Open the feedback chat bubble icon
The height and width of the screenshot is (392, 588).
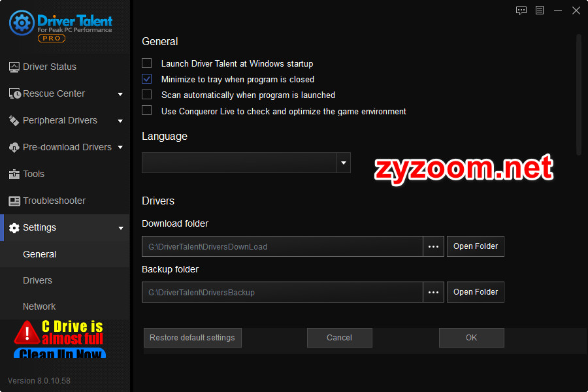coord(521,10)
